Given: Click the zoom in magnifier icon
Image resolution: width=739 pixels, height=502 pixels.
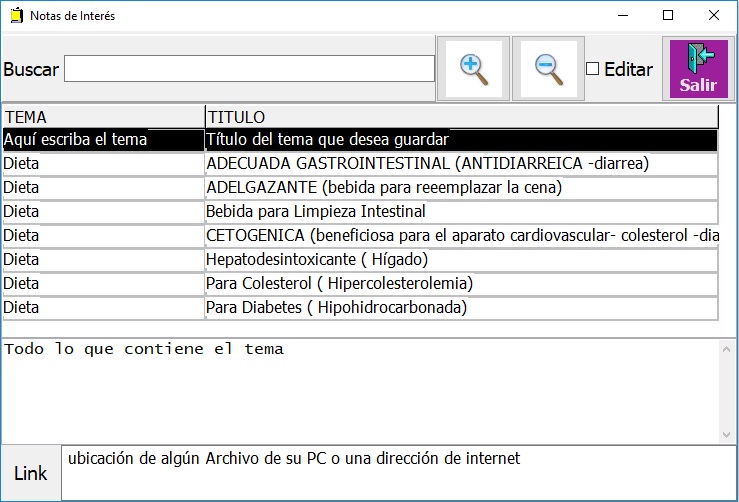Looking at the screenshot, I should point(473,69).
